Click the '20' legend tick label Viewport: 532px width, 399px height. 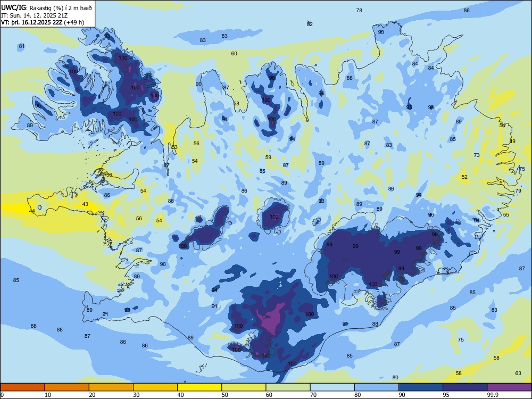pos(92,395)
